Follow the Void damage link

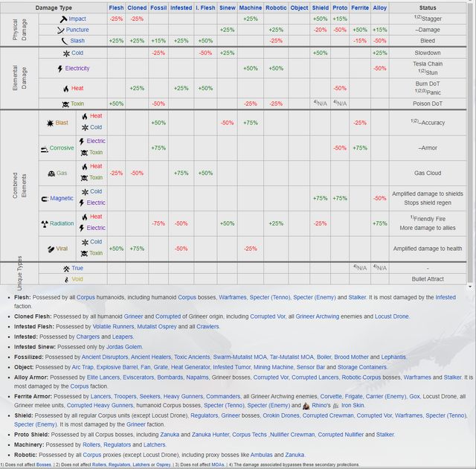tap(77, 279)
